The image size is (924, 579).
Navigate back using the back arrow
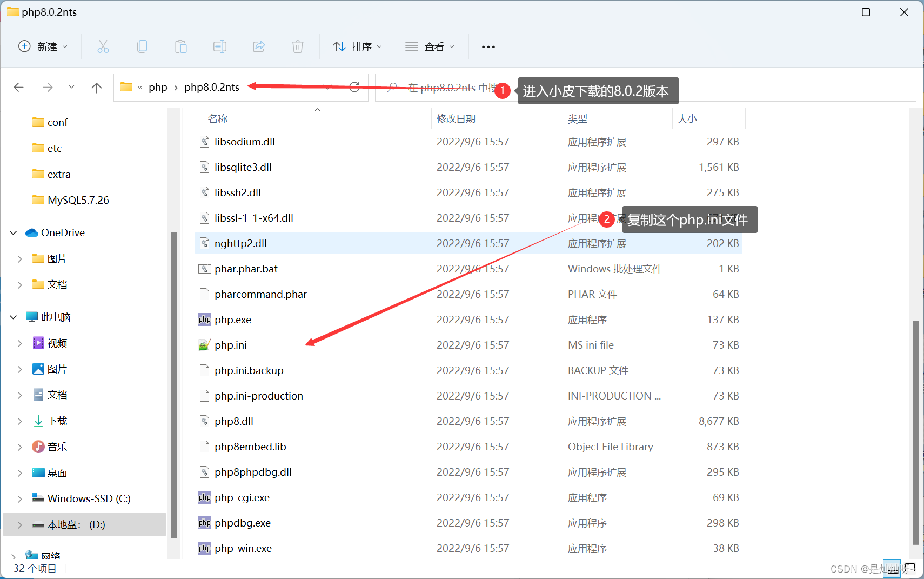pos(18,87)
